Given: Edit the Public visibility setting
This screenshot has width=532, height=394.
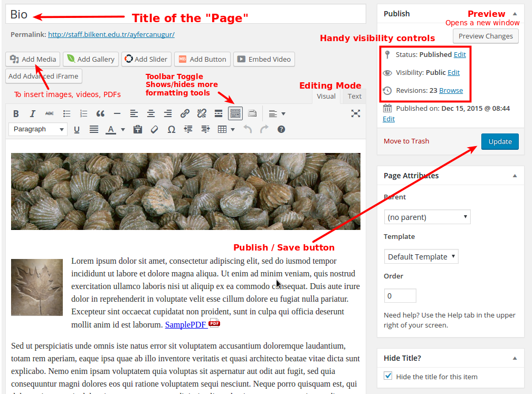Looking at the screenshot, I should tap(453, 73).
